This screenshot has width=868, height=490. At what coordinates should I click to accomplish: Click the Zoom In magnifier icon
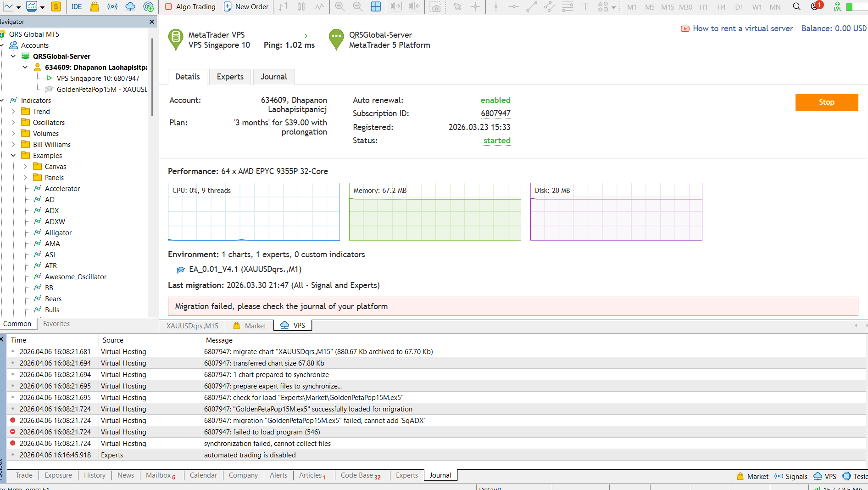click(x=340, y=6)
